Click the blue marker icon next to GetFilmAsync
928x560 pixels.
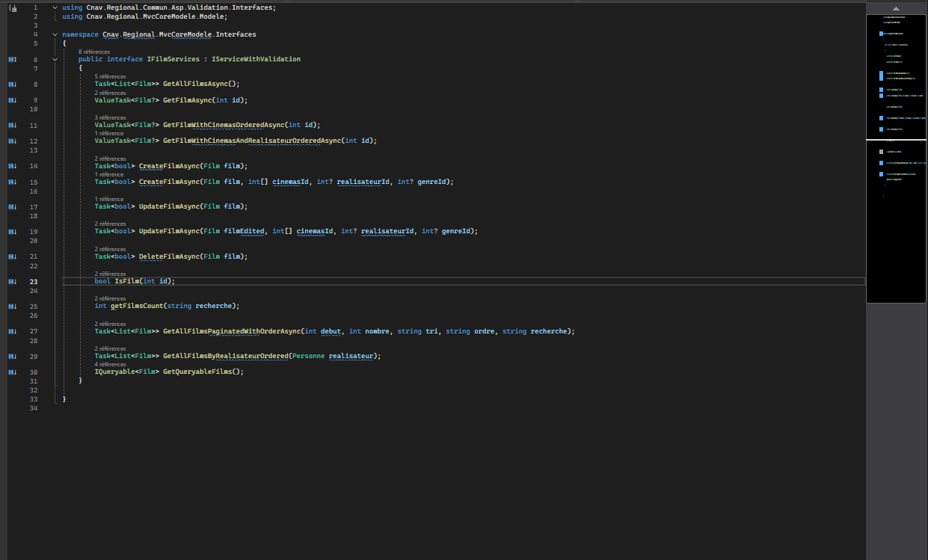[x=11, y=99]
